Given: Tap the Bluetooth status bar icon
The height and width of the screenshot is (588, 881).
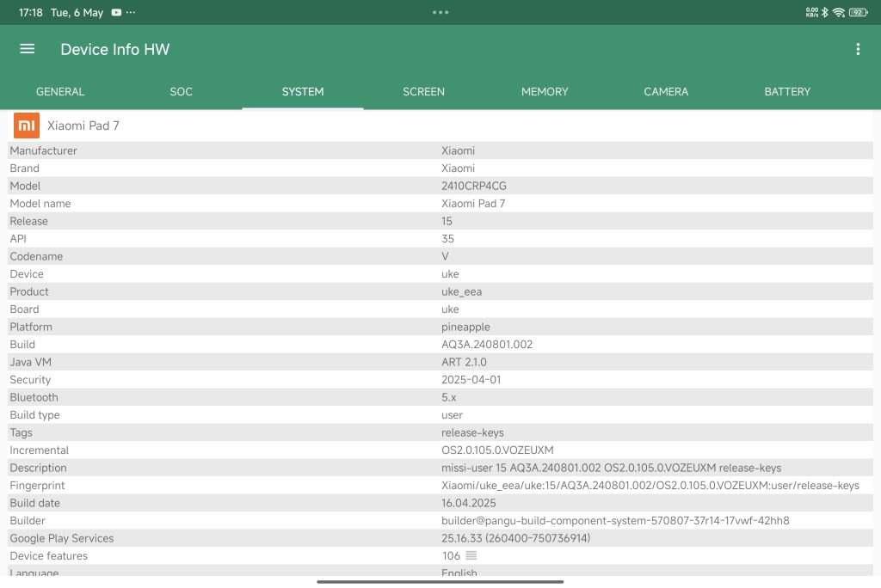Looking at the screenshot, I should coord(824,13).
